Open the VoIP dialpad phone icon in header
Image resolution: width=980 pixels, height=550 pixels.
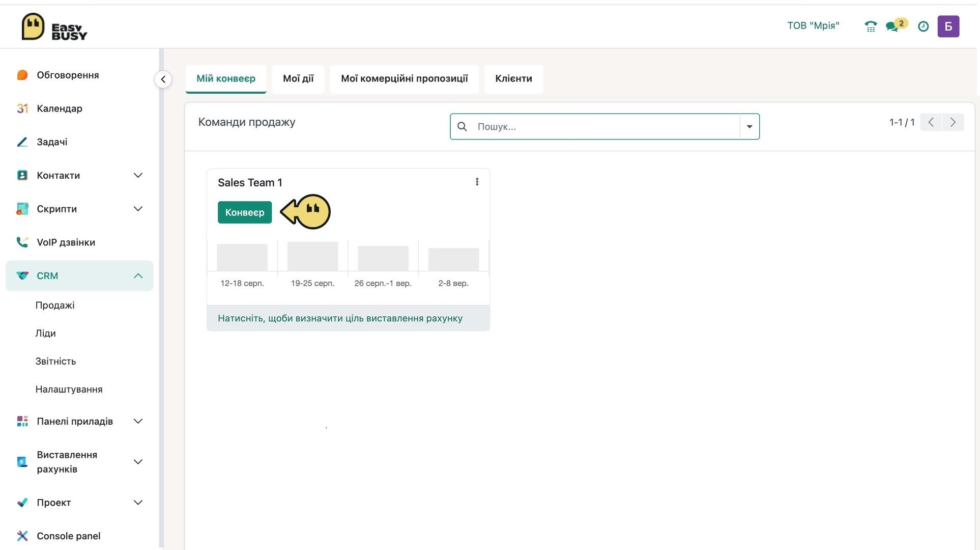871,26
